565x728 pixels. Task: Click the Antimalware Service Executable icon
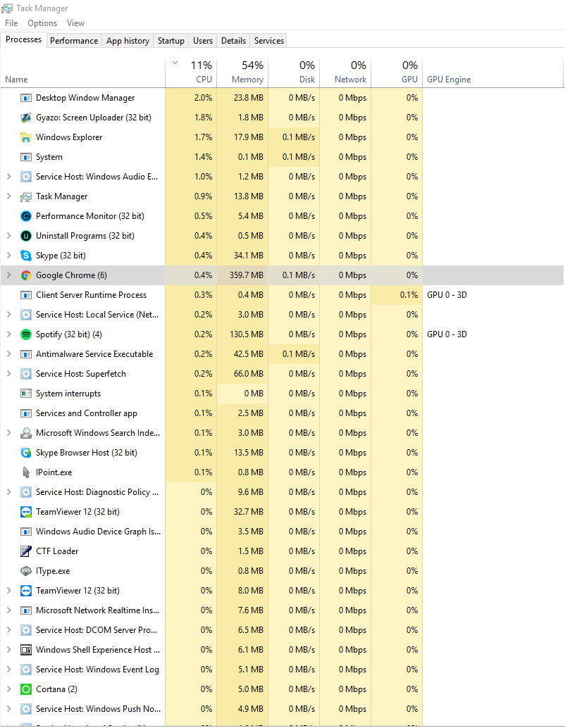(26, 354)
